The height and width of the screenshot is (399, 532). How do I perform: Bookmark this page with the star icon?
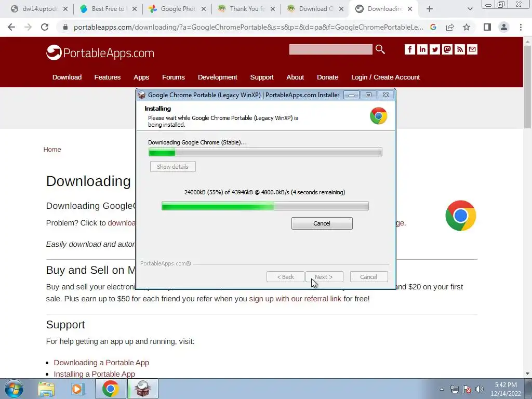click(467, 27)
